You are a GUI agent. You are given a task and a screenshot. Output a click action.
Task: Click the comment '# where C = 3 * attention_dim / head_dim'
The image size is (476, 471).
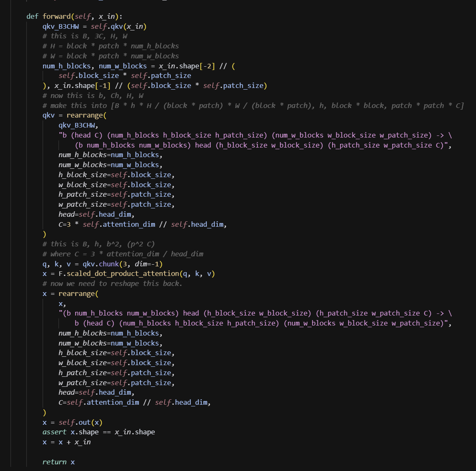(123, 254)
